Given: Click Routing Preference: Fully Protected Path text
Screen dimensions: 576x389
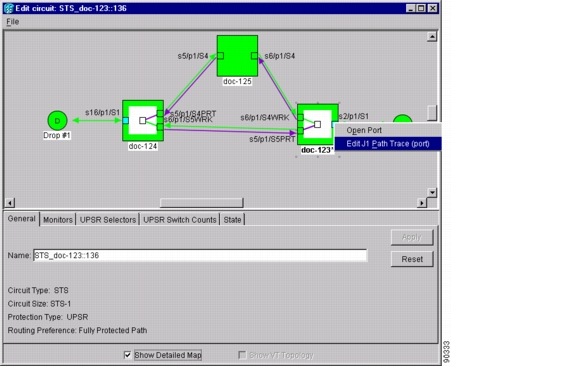Looking at the screenshot, I should pyautogui.click(x=78, y=330).
